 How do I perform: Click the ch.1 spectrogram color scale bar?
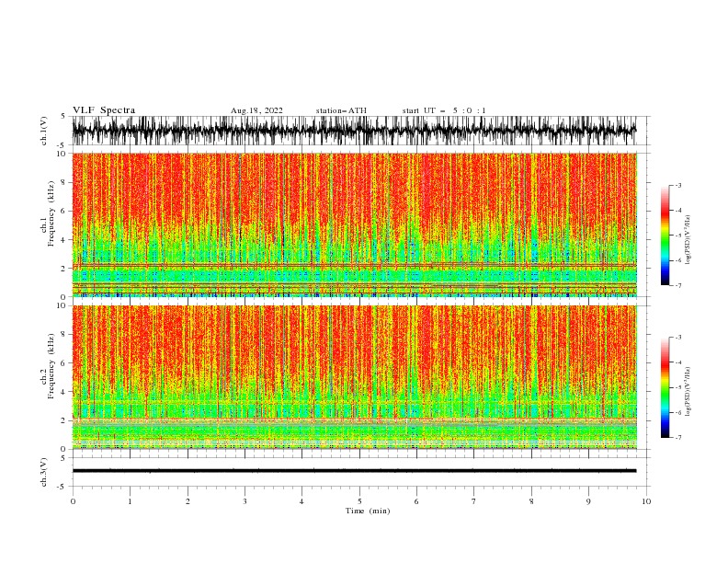pos(665,236)
